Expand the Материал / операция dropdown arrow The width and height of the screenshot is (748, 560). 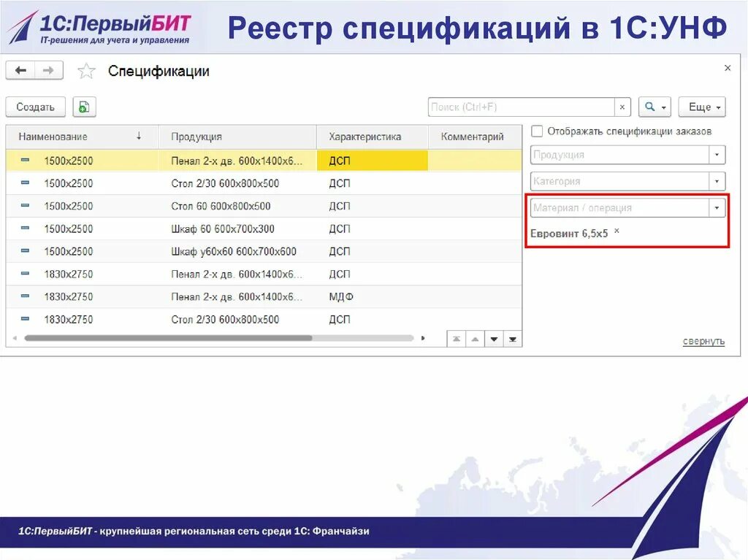(x=717, y=208)
